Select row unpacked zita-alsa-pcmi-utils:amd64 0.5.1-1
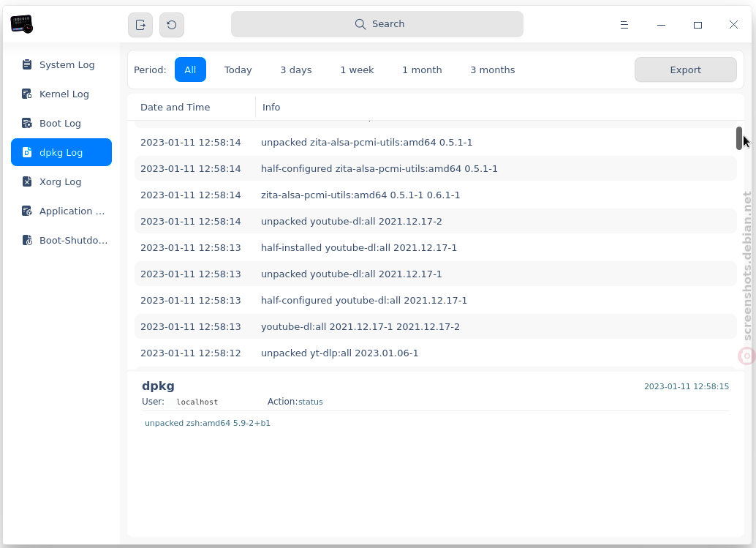756x548 pixels. 435,143
